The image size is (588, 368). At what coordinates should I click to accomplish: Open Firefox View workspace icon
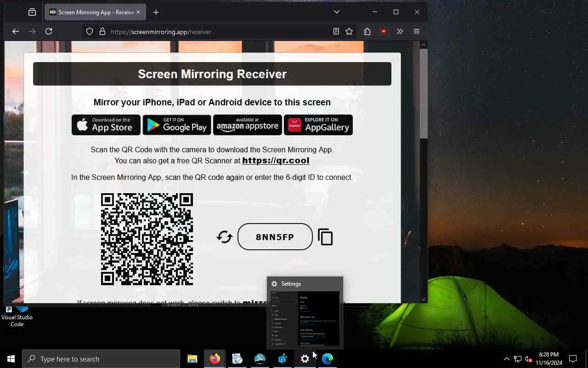click(32, 12)
